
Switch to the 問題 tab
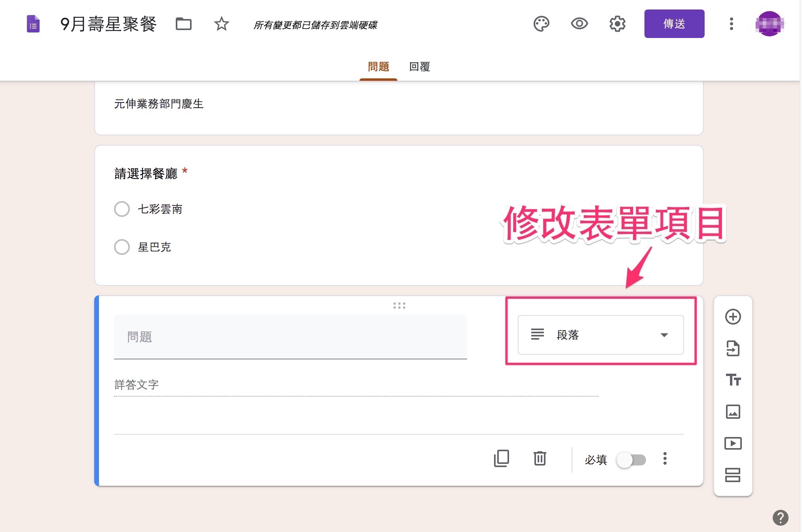[378, 67]
